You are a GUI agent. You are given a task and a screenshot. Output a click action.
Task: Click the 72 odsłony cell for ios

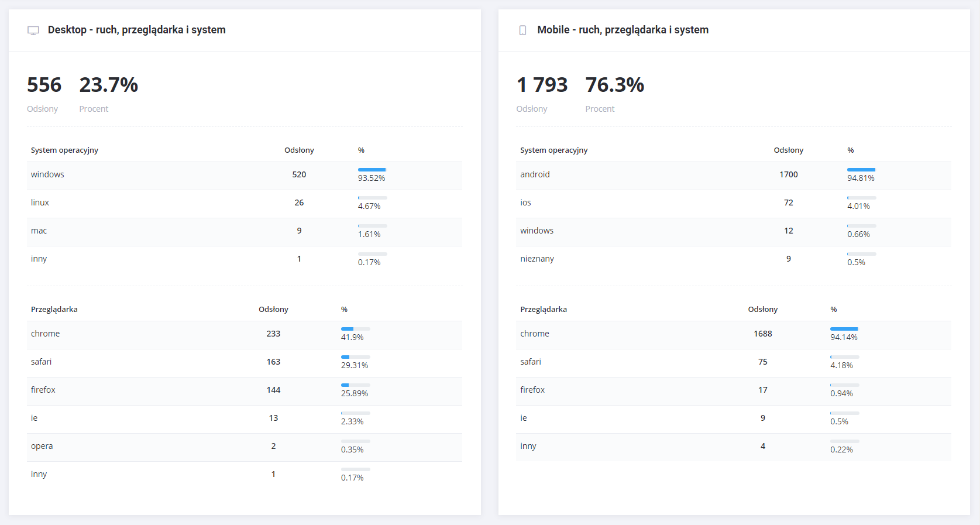789,203
